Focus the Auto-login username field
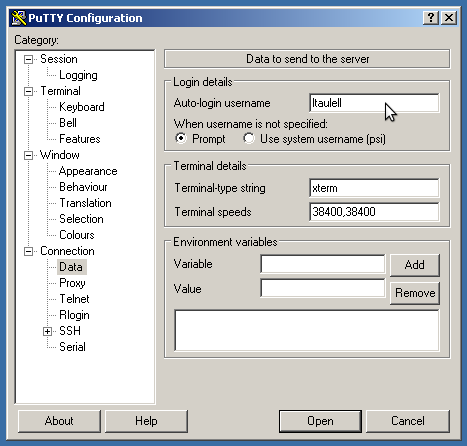Screen dimensions: 467x446 point(374,103)
